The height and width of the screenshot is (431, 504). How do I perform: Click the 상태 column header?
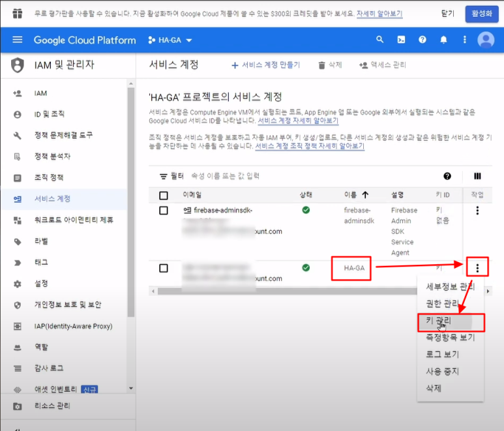(306, 195)
